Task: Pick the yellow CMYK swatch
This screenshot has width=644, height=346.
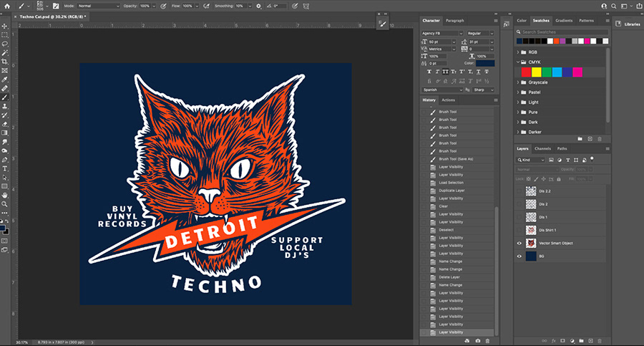Action: pyautogui.click(x=537, y=72)
